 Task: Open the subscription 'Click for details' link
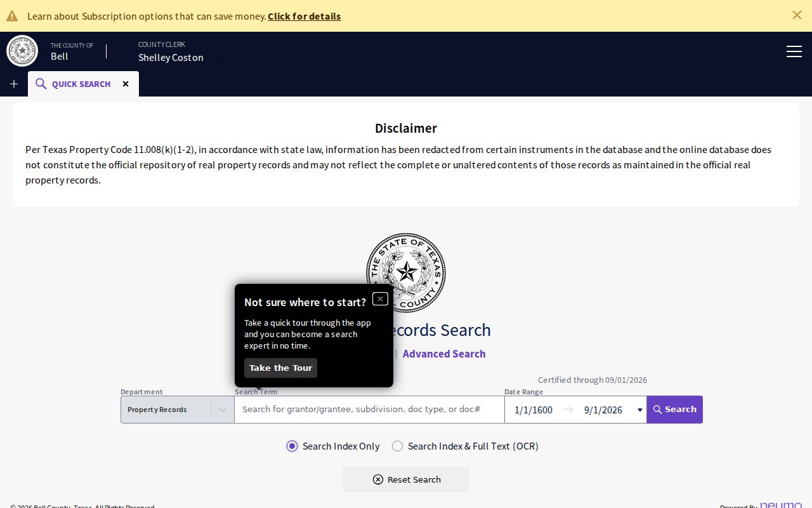click(304, 16)
